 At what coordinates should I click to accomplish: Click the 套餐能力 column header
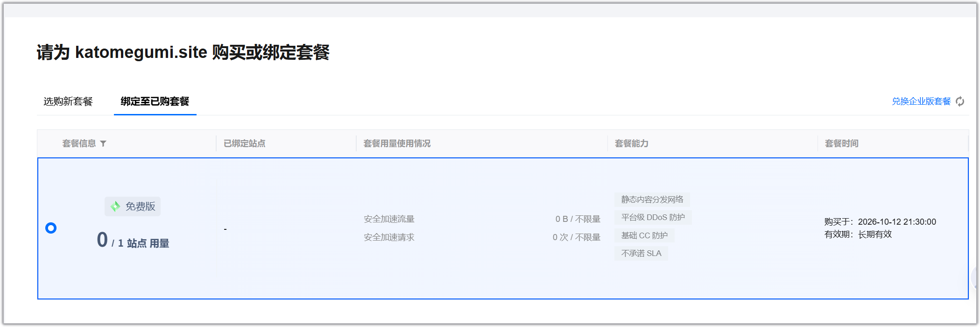point(632,143)
